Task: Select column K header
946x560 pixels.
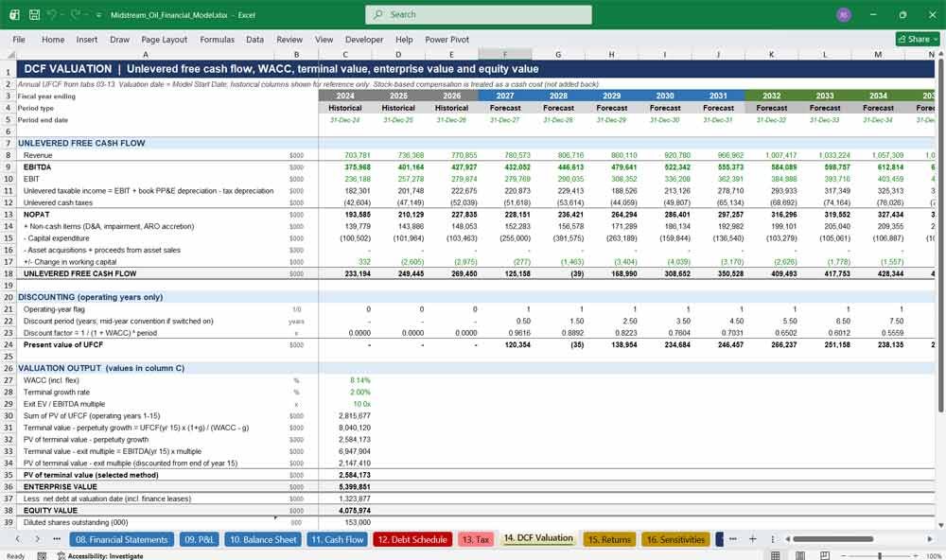Action: tap(772, 54)
